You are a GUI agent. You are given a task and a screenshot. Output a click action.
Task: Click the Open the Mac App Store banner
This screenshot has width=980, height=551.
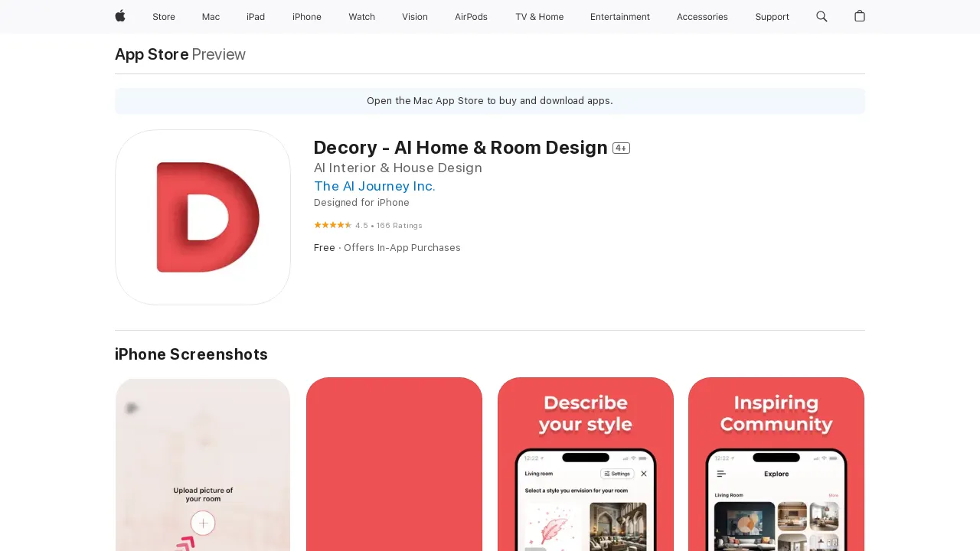coord(490,101)
